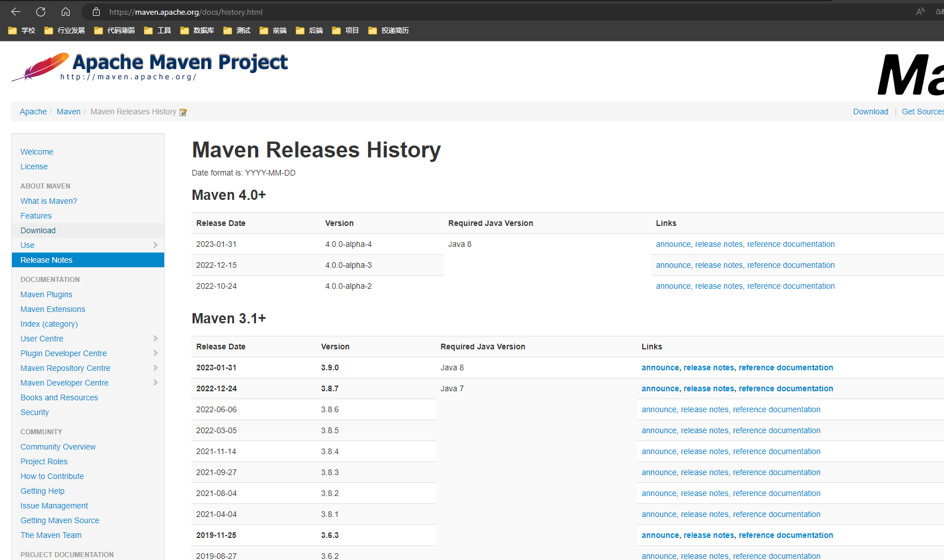Click the top-right Download link

pos(870,112)
